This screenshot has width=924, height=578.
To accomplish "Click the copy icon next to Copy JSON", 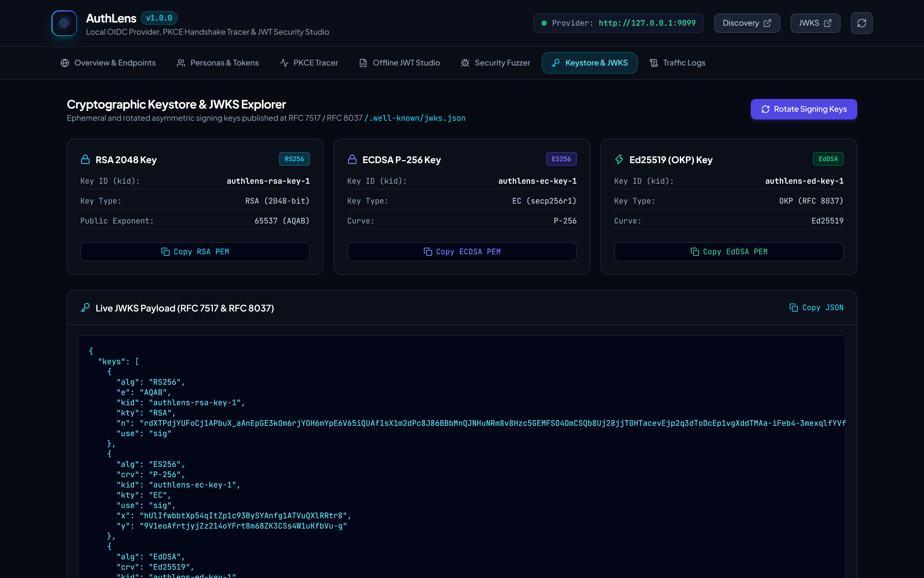I will (793, 308).
